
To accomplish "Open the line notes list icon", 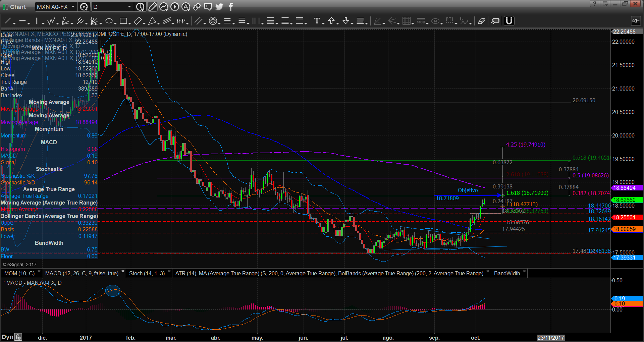I will click(495, 21).
